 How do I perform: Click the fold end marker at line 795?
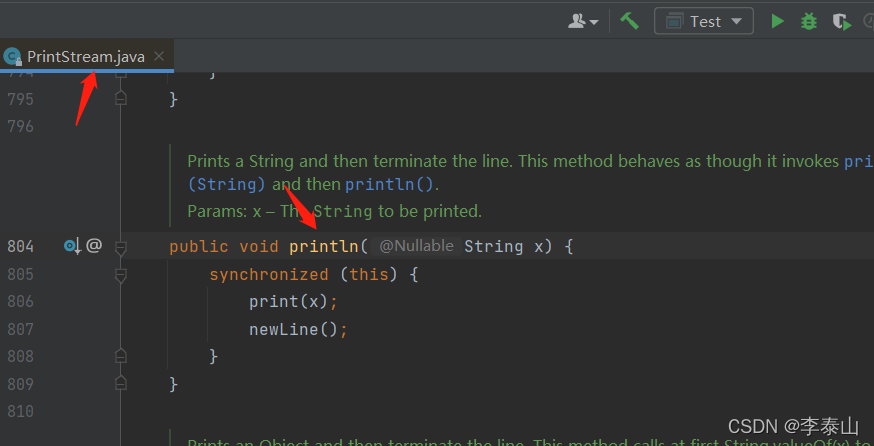[121, 99]
